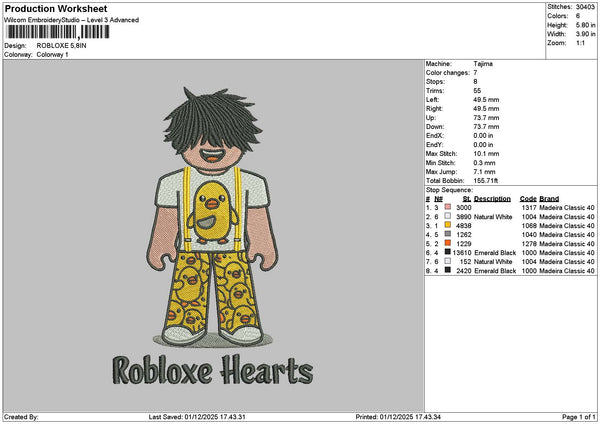Click the white swatch in stop 7
Viewport: 600px width, 424px height.
pos(447,261)
